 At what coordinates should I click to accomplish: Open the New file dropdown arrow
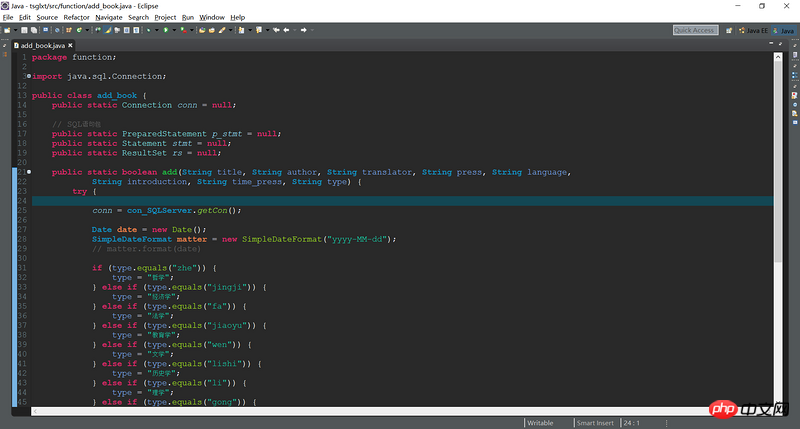(x=15, y=30)
